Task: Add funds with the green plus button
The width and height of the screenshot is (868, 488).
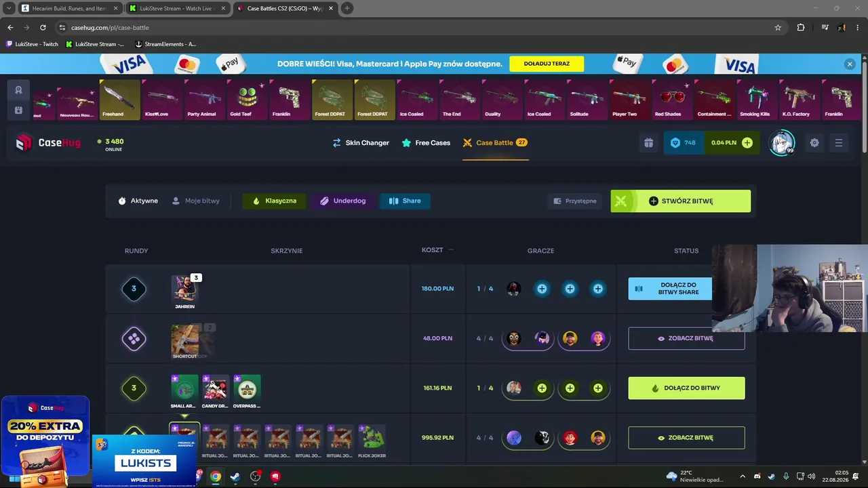Action: pyautogui.click(x=747, y=143)
